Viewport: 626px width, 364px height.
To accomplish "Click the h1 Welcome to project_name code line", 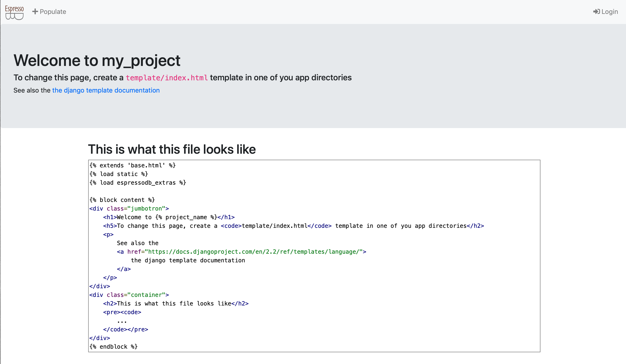I will pyautogui.click(x=169, y=217).
